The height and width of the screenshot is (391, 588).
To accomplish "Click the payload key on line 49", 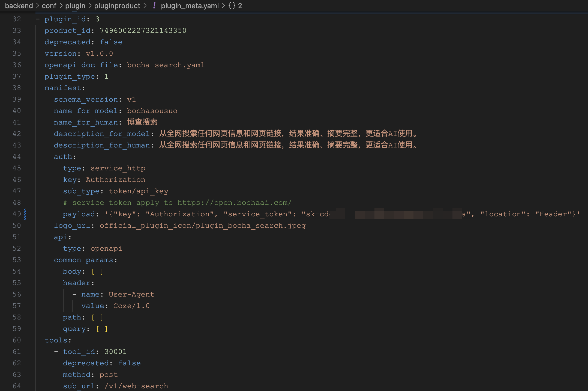I will click(79, 214).
